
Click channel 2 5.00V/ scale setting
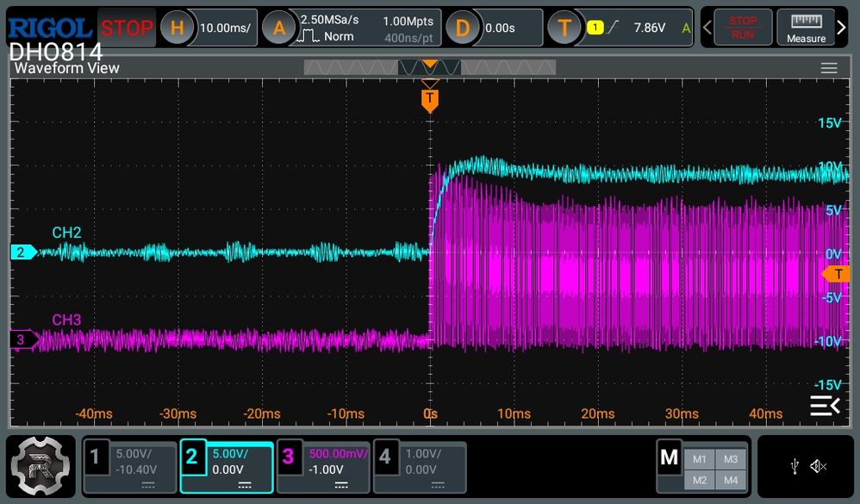pyautogui.click(x=230, y=453)
